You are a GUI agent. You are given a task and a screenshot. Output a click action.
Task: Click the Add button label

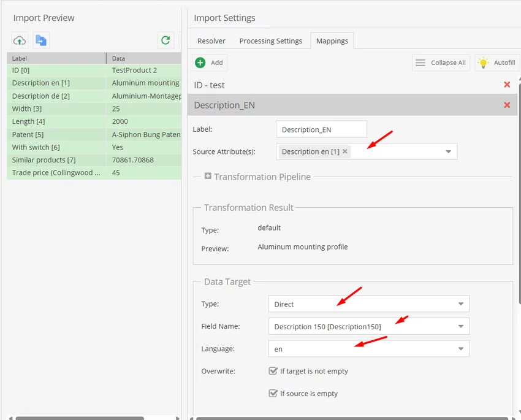(x=216, y=63)
